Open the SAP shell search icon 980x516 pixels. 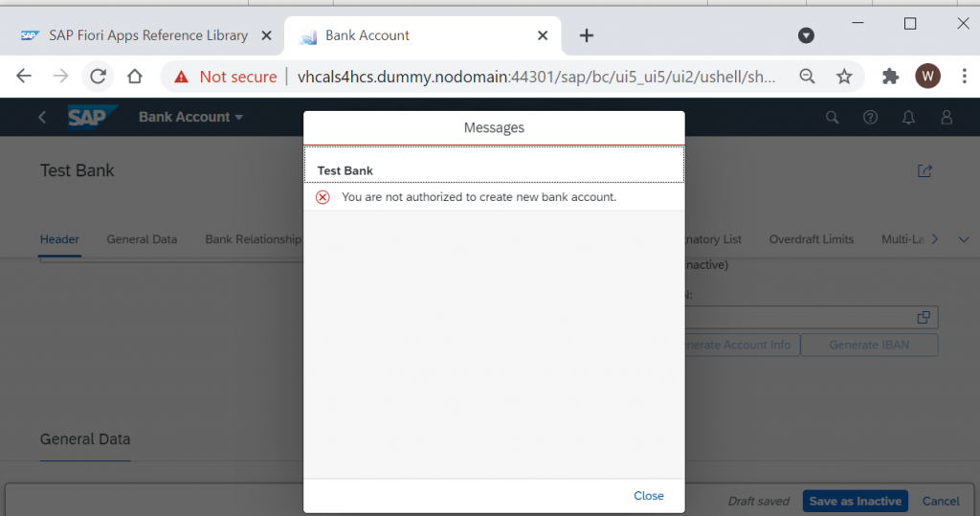coord(832,117)
